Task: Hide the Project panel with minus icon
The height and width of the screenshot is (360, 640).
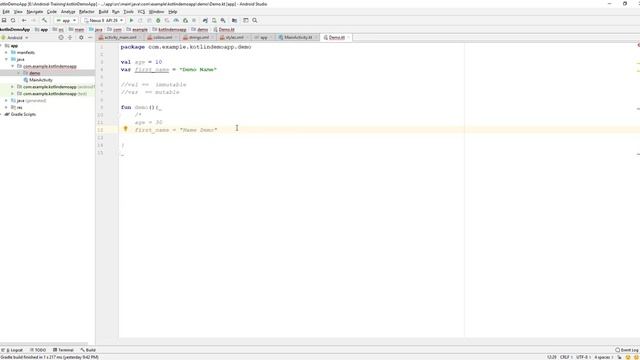Action: (x=90, y=38)
